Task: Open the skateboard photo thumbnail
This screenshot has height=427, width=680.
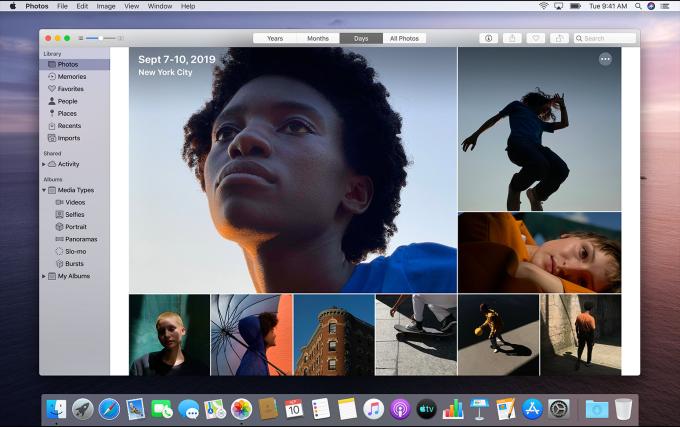Action: (416, 335)
